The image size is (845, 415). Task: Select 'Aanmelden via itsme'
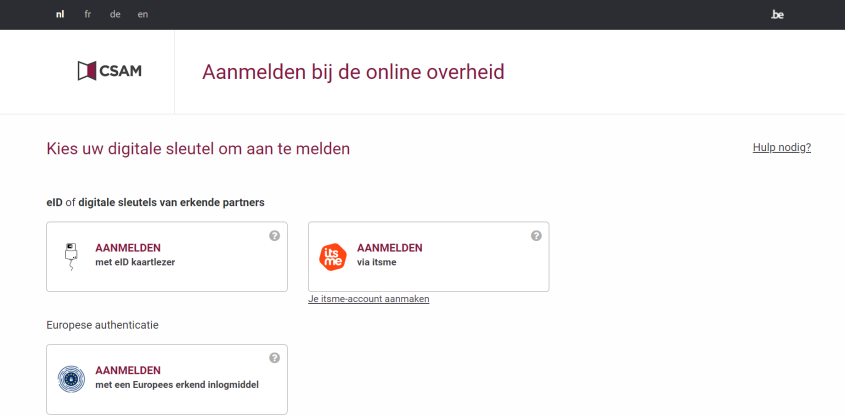(x=429, y=256)
